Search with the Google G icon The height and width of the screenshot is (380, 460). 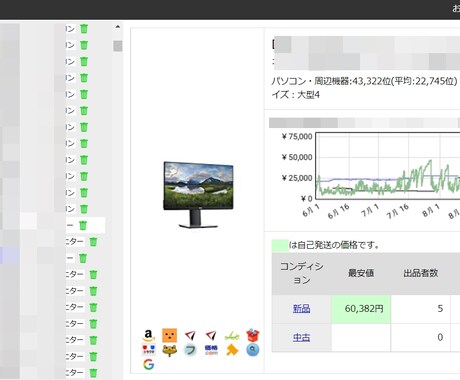pos(148,364)
